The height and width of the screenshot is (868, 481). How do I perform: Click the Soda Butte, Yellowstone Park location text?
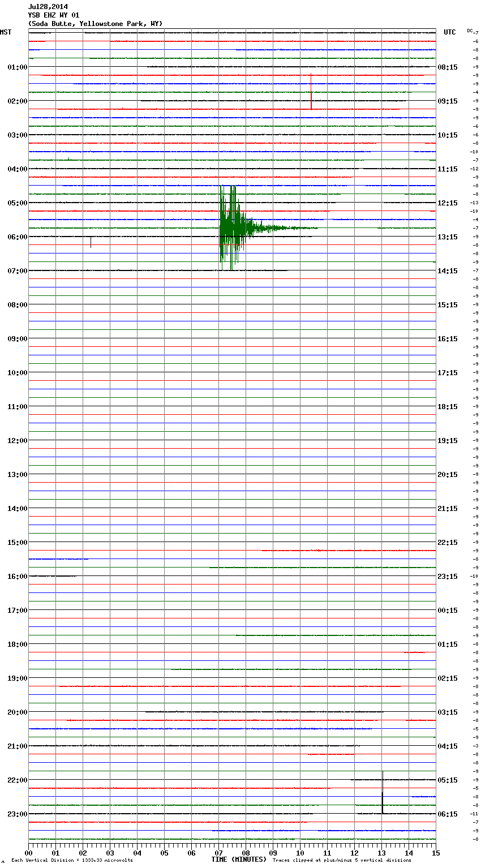point(96,24)
